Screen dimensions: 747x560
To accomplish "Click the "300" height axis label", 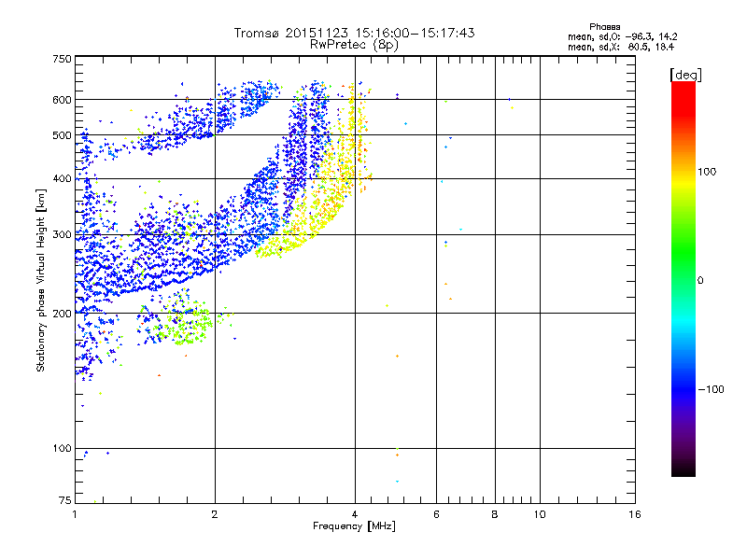I will (62, 234).
